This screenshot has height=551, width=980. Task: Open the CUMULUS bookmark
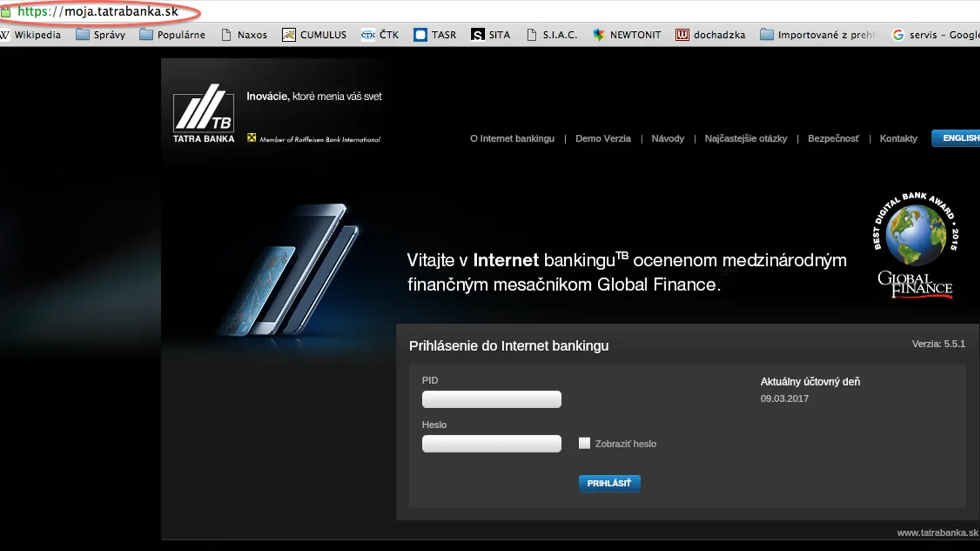314,35
